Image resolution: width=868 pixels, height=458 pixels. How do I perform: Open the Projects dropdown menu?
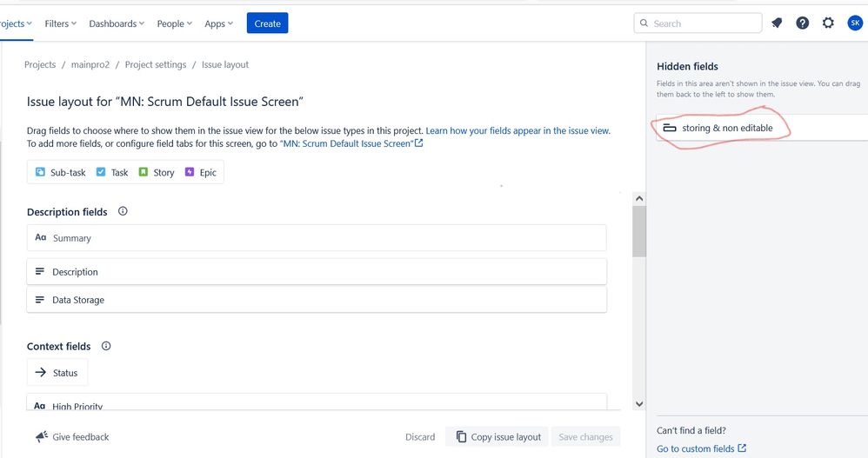(x=16, y=23)
